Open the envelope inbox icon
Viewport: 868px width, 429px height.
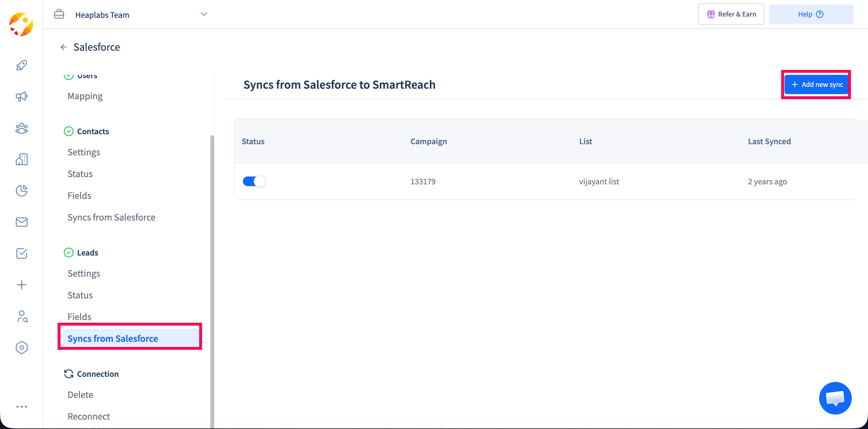coord(22,222)
